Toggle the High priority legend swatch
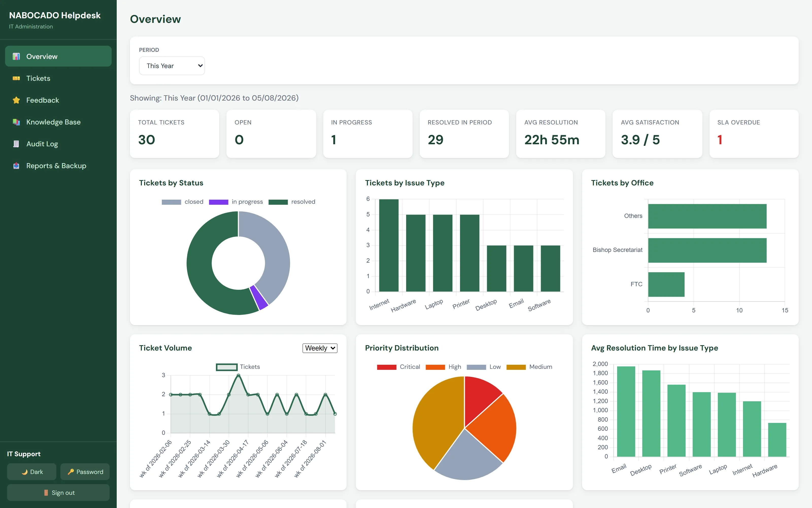 435,367
